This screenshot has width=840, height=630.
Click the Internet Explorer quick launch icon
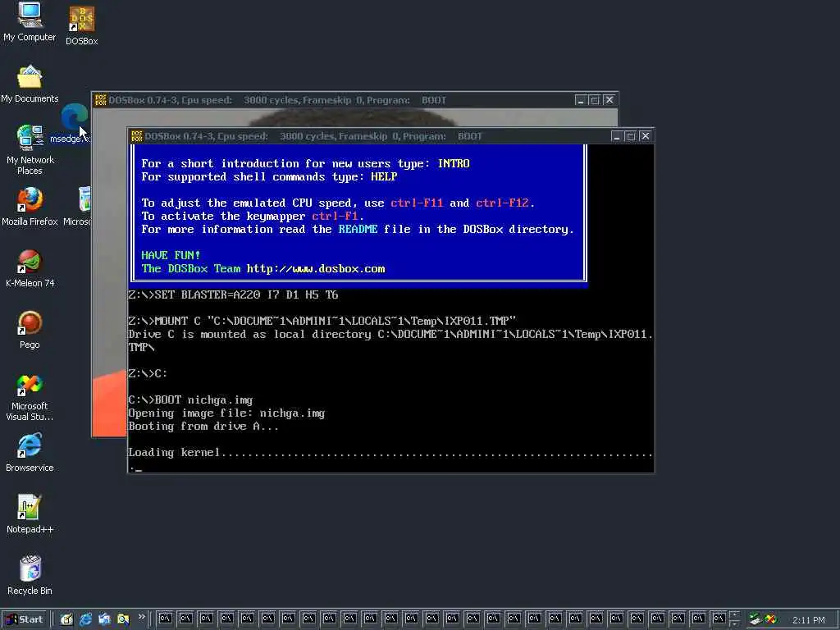tap(85, 619)
